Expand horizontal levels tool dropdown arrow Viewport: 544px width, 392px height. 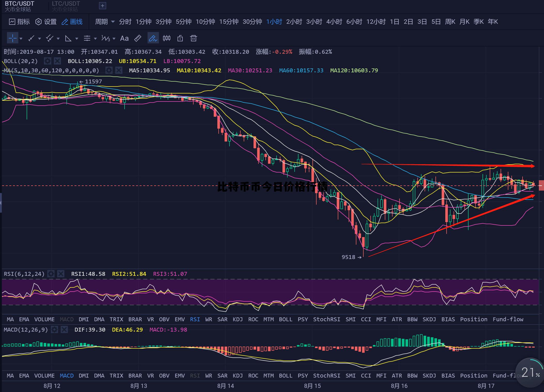(x=95, y=39)
